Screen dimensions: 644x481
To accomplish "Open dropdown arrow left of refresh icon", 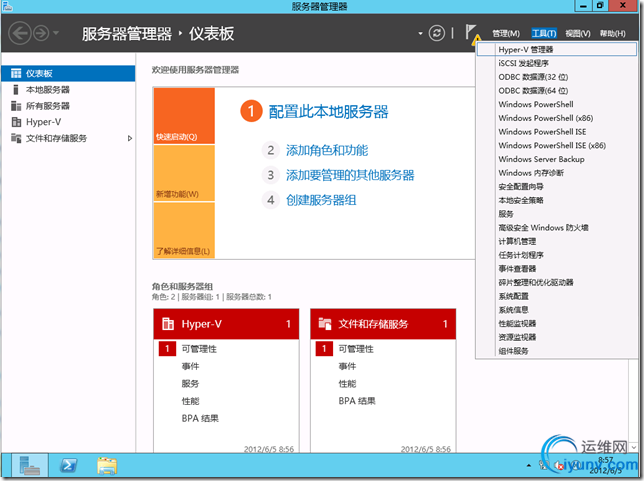I will click(420, 33).
